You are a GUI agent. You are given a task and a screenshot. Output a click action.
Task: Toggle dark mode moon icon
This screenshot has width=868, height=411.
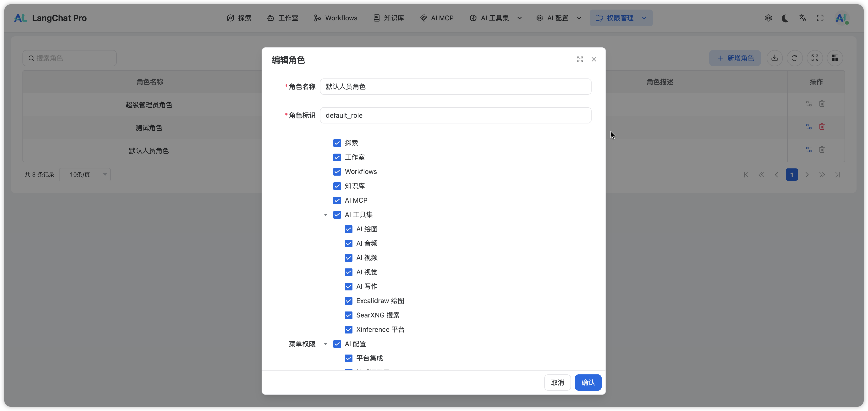[x=785, y=18]
